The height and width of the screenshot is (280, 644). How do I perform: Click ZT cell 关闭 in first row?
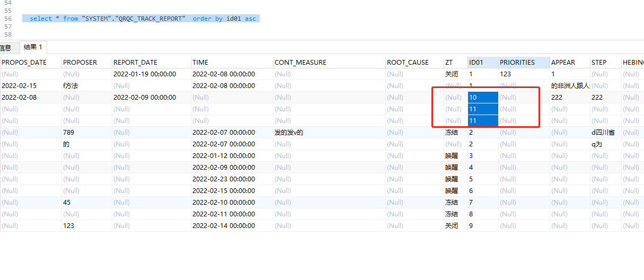pos(455,74)
